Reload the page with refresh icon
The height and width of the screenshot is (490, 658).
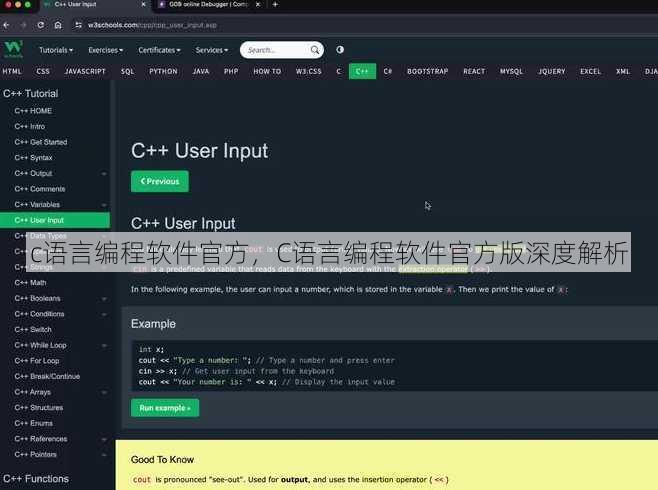pos(41,25)
